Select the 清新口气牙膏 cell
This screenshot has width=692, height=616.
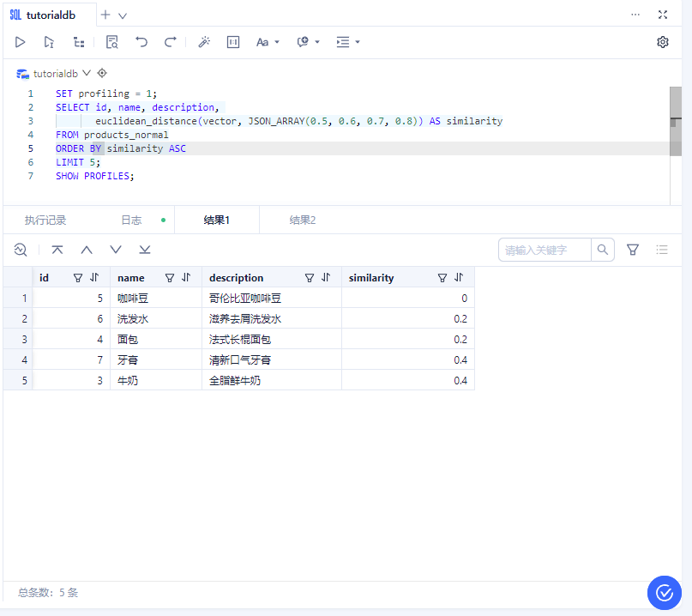coord(272,359)
